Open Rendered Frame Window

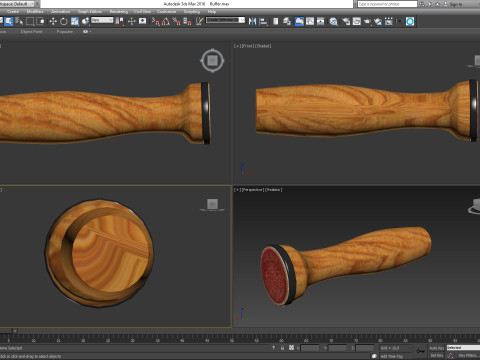click(357, 21)
